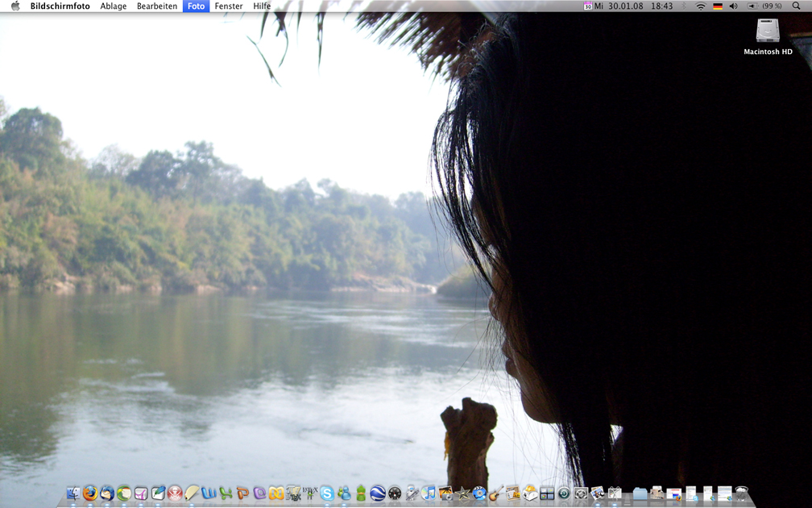The width and height of the screenshot is (812, 508).
Task: Open System Preferences gear icon in dock
Action: (x=581, y=493)
